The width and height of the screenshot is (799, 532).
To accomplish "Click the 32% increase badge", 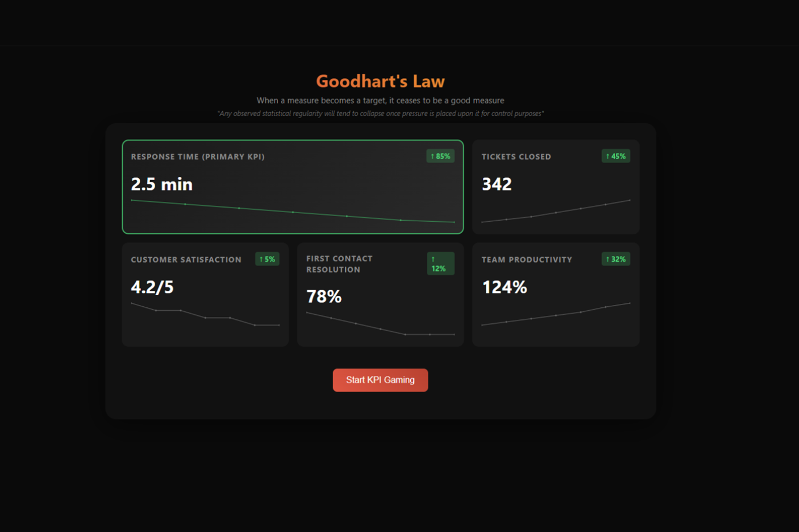I will pyautogui.click(x=616, y=259).
